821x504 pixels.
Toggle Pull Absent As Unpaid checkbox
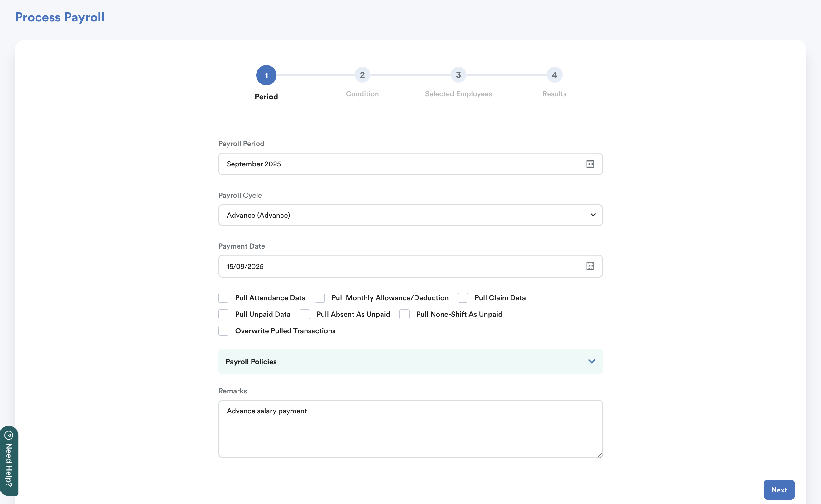[305, 314]
